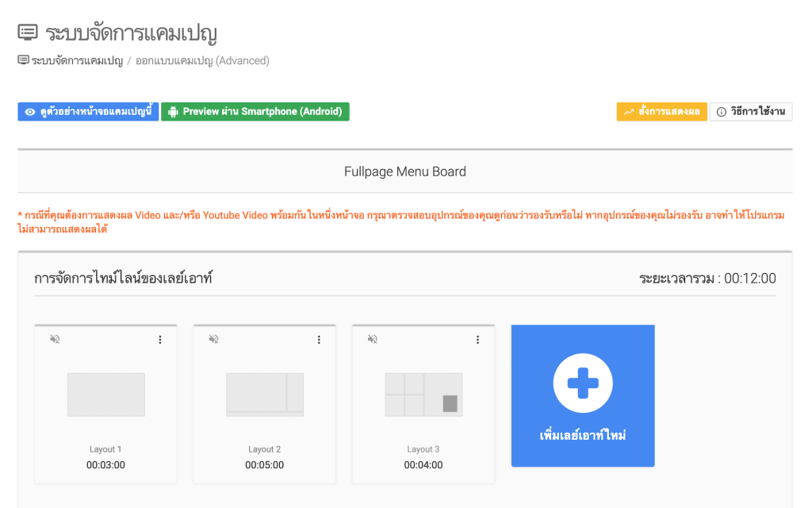The height and width of the screenshot is (508, 812).
Task: Open three-dot menu on Layout 3
Action: (x=477, y=340)
